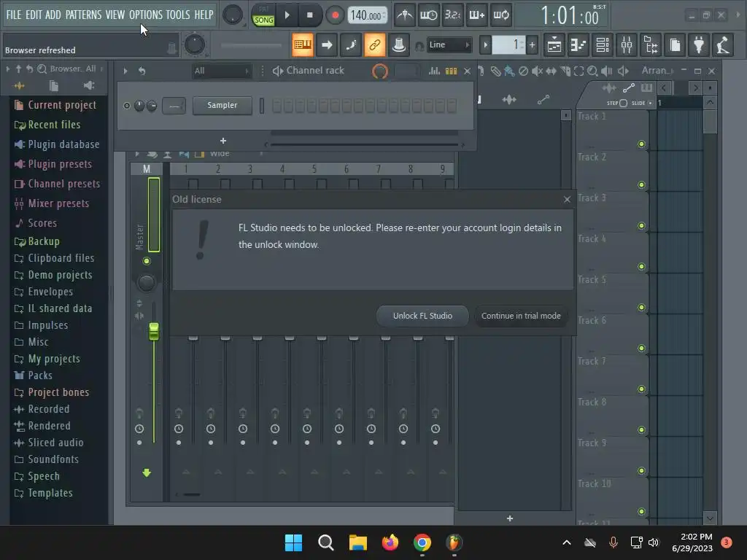
Task: Click the note/clip grouping knob icon
Action: (x=399, y=44)
